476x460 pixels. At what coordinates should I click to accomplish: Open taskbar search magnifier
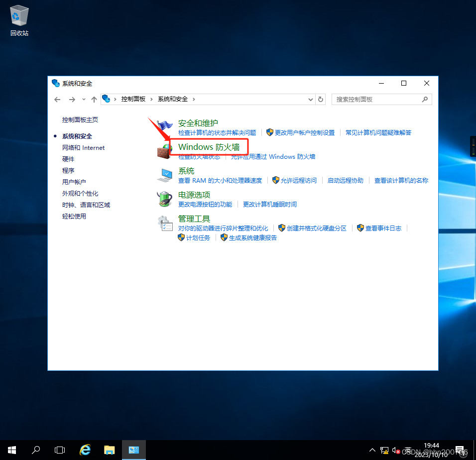click(36, 450)
